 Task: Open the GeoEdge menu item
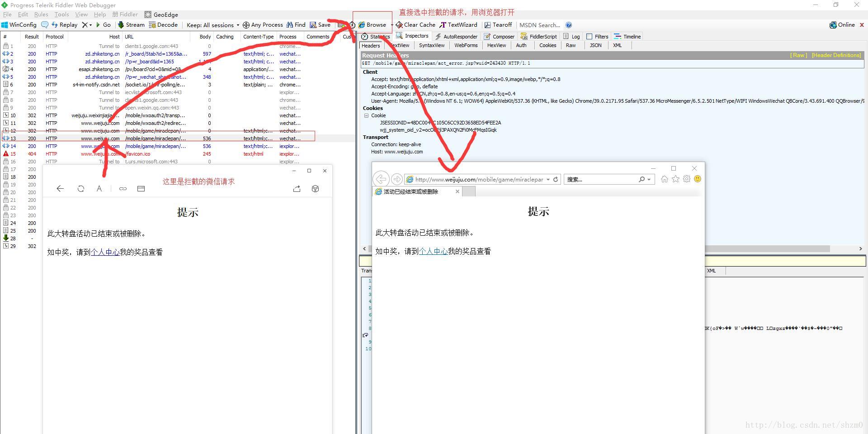(161, 14)
